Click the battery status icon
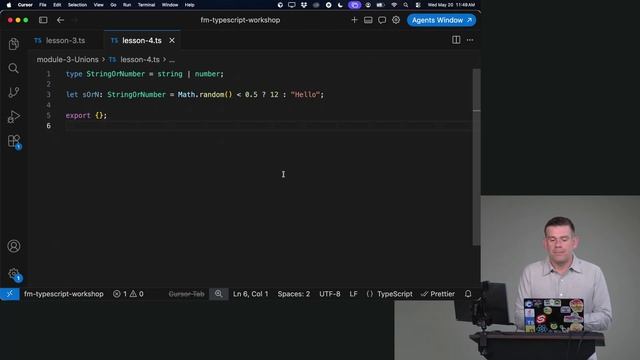 point(380,5)
